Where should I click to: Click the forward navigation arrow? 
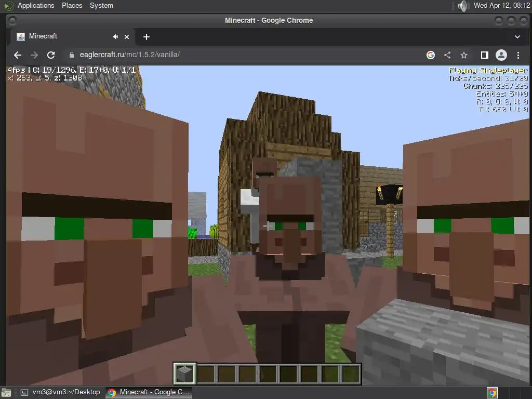(x=34, y=55)
